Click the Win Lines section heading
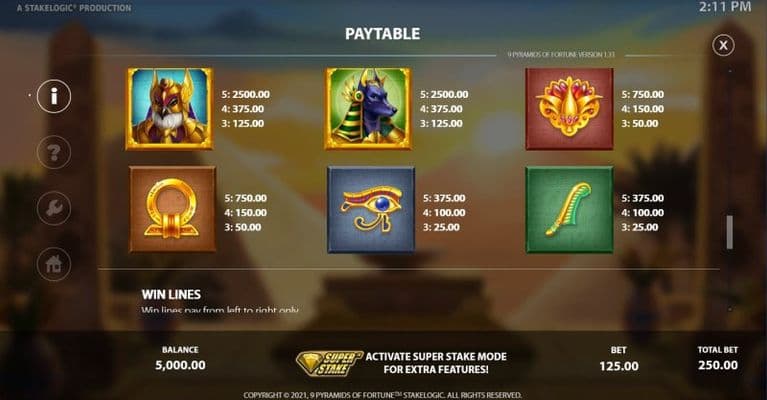Screen dimensions: 767x400 tap(171, 294)
